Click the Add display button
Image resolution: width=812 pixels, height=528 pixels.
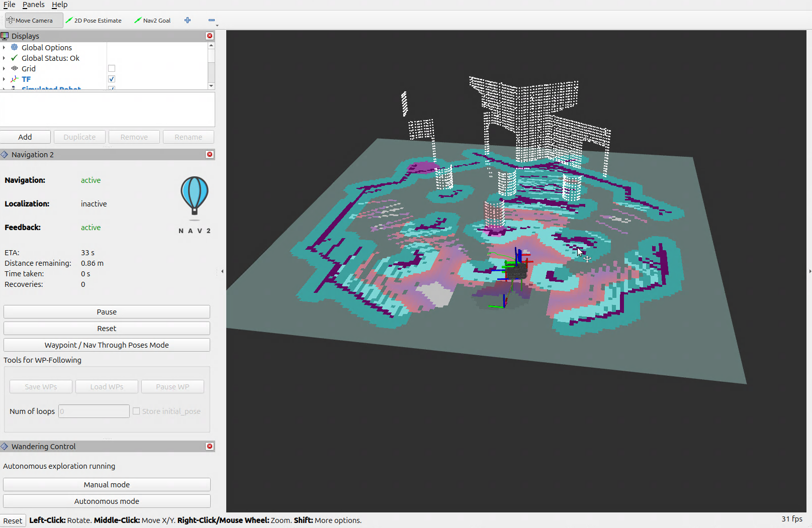[25, 137]
